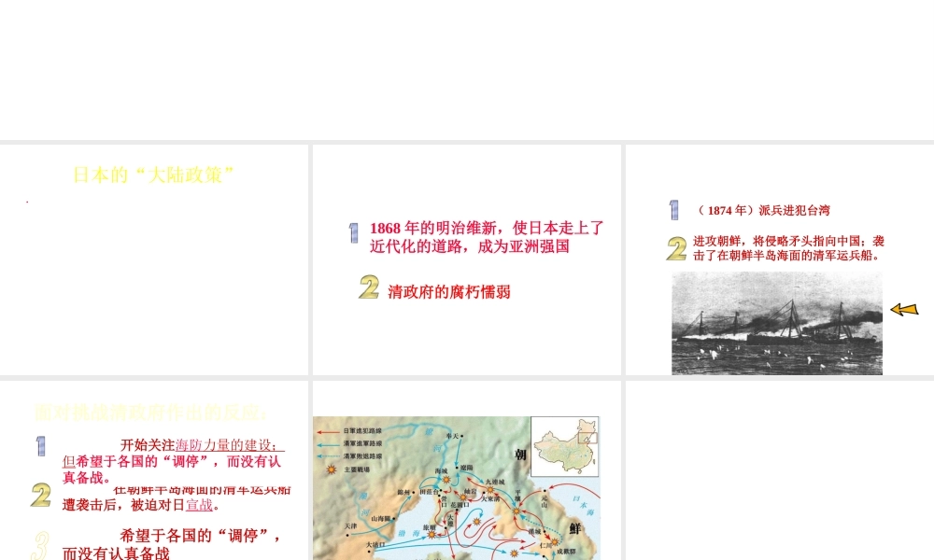This screenshot has width=934, height=560.
Task: Click the faded heading 面对挑战清政府作出的反应
Action: [150, 413]
